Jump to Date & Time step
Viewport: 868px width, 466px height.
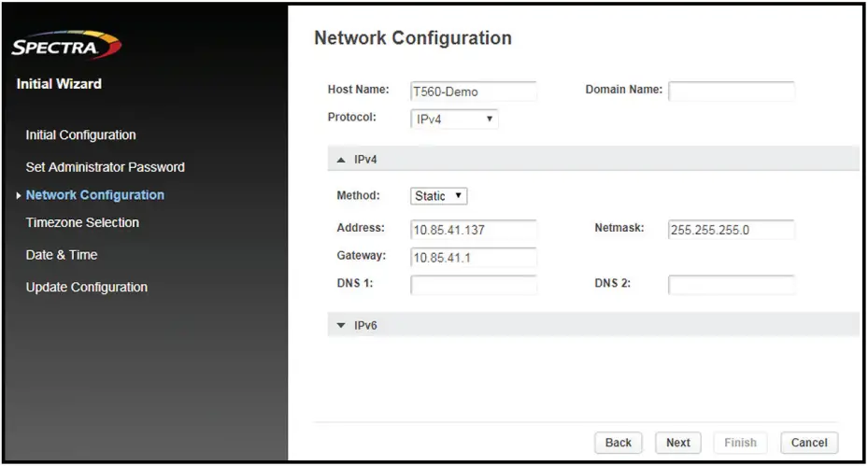62,255
